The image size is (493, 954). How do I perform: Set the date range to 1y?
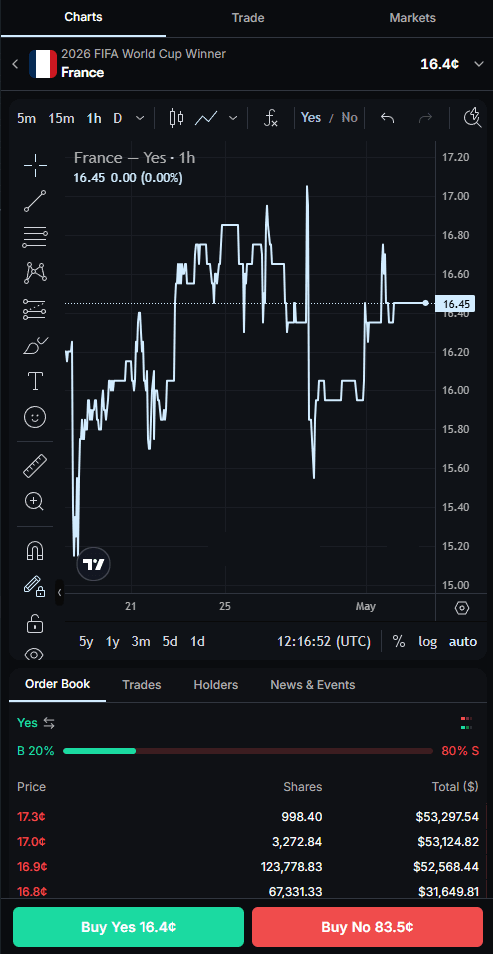[113, 641]
